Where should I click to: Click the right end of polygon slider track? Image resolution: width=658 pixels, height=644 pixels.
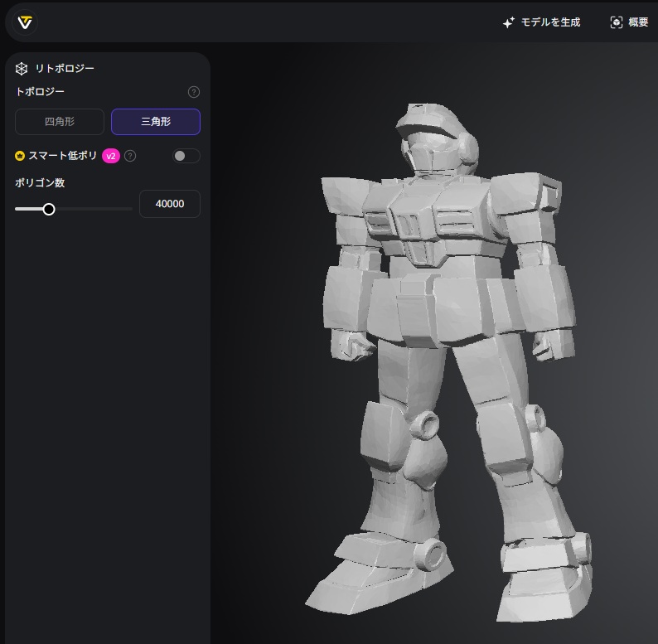130,209
